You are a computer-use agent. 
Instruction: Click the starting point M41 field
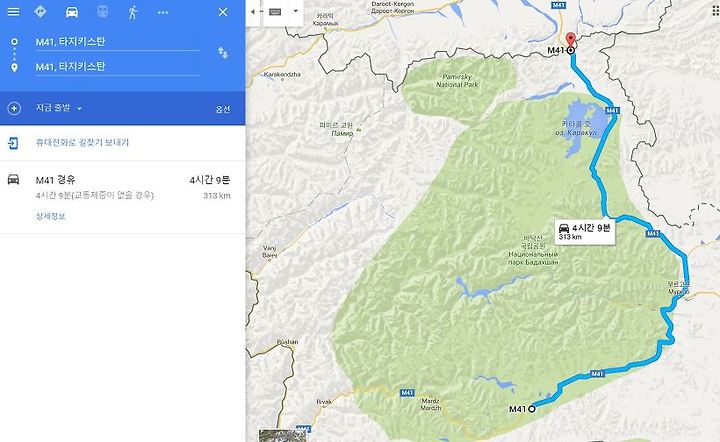point(118,42)
